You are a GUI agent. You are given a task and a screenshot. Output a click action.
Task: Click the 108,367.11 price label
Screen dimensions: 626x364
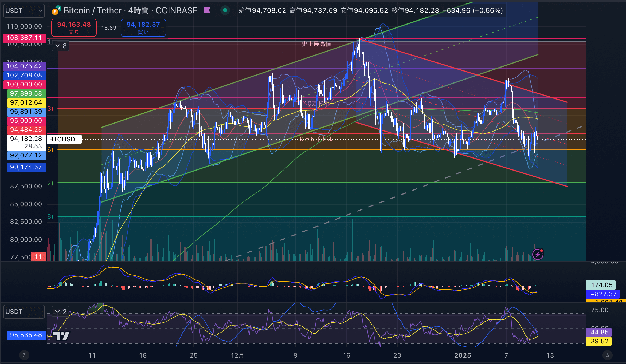pyautogui.click(x=25, y=38)
